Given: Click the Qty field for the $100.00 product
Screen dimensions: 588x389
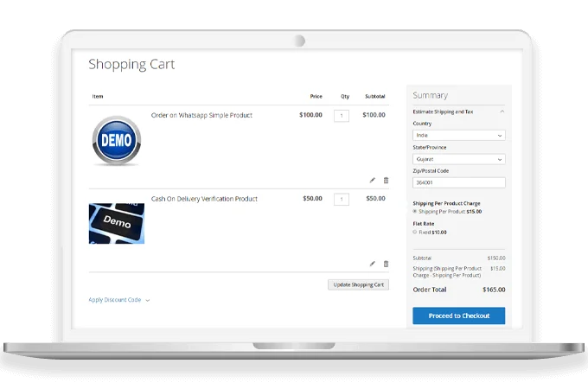Looking at the screenshot, I should pos(342,116).
